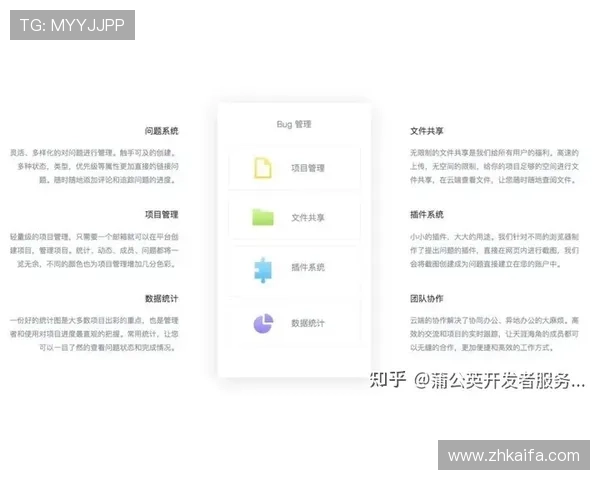600x480 pixels.
Task: Click the 团队协作 heading on the right
Action: tap(427, 299)
